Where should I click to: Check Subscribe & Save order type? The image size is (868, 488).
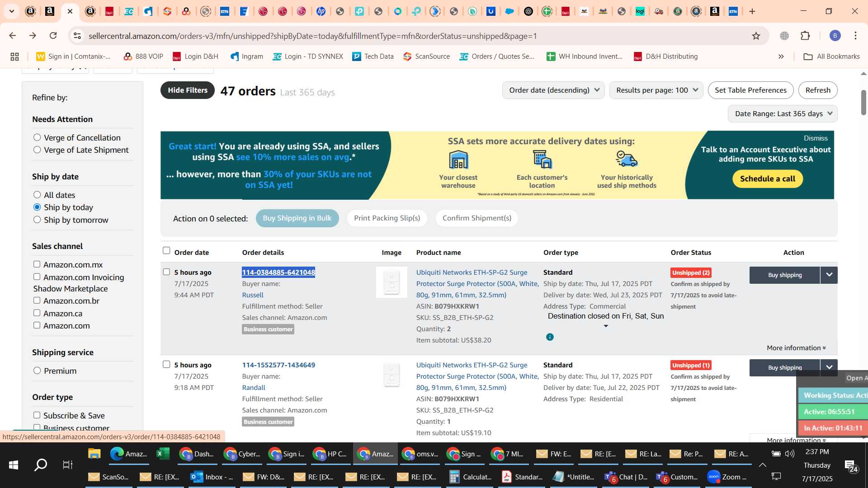click(37, 415)
